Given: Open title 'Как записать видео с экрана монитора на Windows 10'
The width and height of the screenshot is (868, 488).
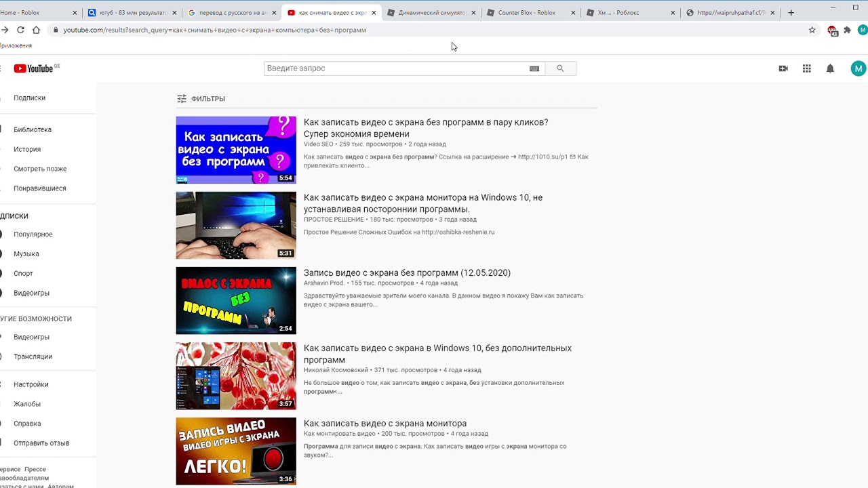Looking at the screenshot, I should pos(423,203).
